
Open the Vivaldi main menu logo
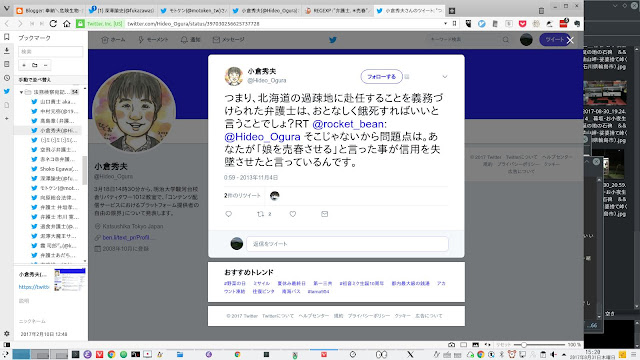6,9
